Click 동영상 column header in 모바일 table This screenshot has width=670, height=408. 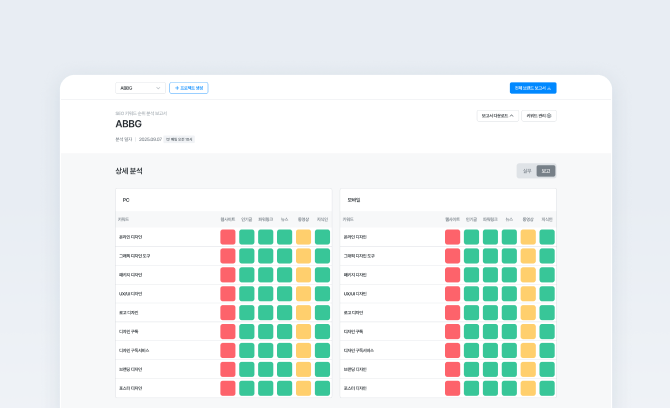click(528, 220)
